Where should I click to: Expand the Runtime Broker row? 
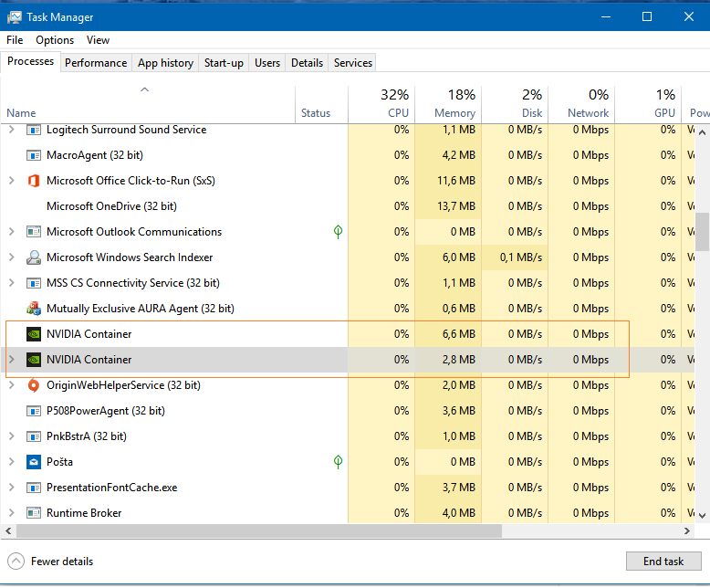point(12,513)
